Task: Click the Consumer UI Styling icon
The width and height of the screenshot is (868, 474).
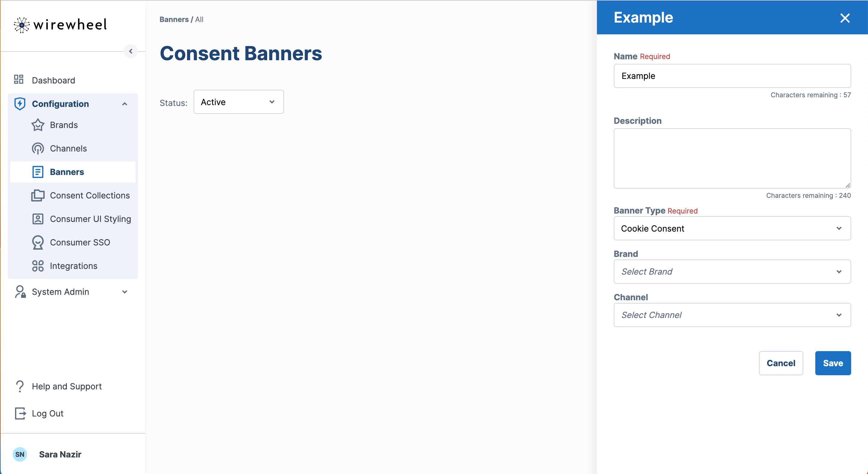Action: tap(38, 219)
